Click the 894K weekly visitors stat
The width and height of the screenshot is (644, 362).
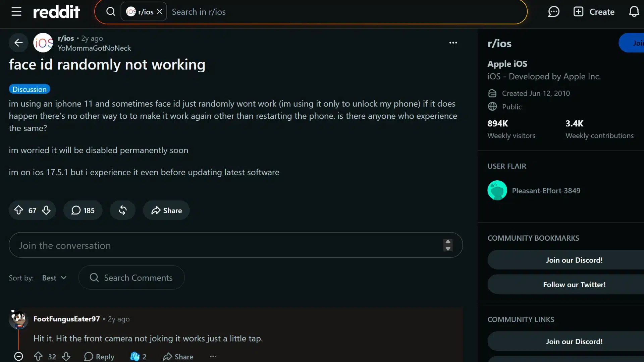[511, 129]
